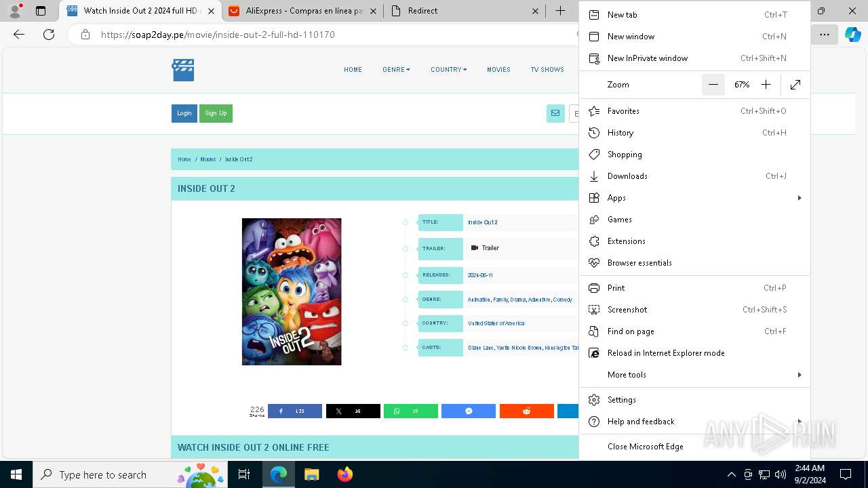Click the address bar URL
The image size is (868, 488).
pyautogui.click(x=218, y=35)
